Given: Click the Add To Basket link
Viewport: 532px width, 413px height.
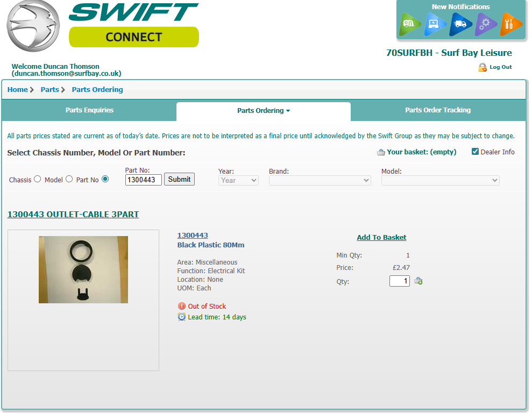Looking at the screenshot, I should [381, 237].
